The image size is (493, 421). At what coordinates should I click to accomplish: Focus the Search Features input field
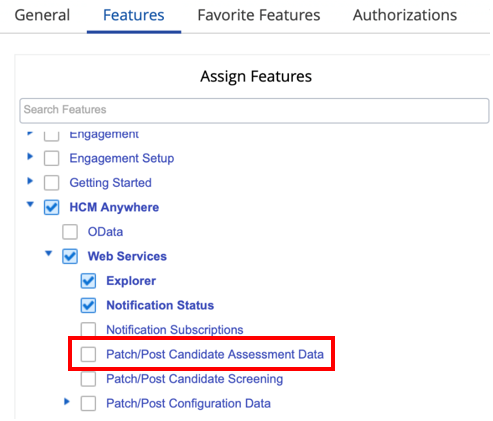(254, 111)
